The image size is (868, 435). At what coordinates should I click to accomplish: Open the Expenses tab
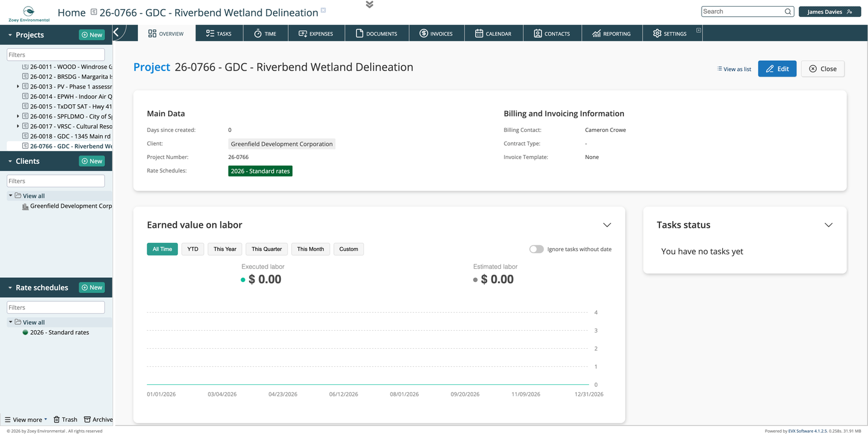[316, 34]
